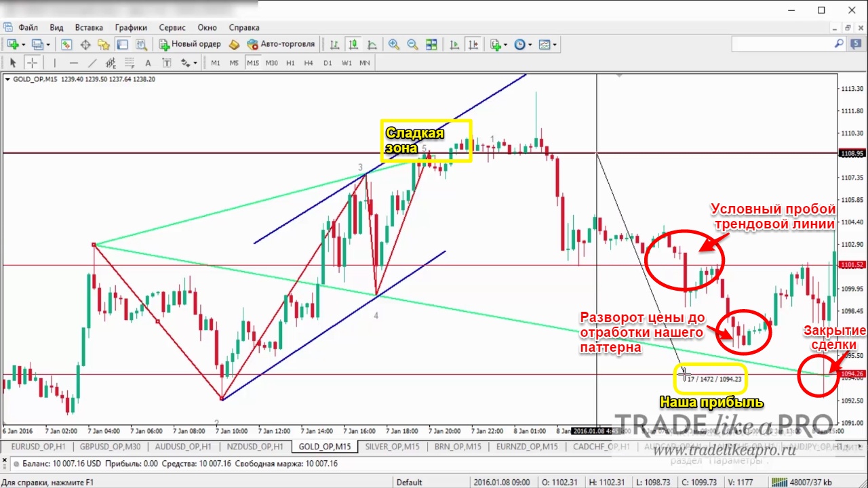Switch to the EURUSD_OP,H1 chart tab

click(38, 447)
